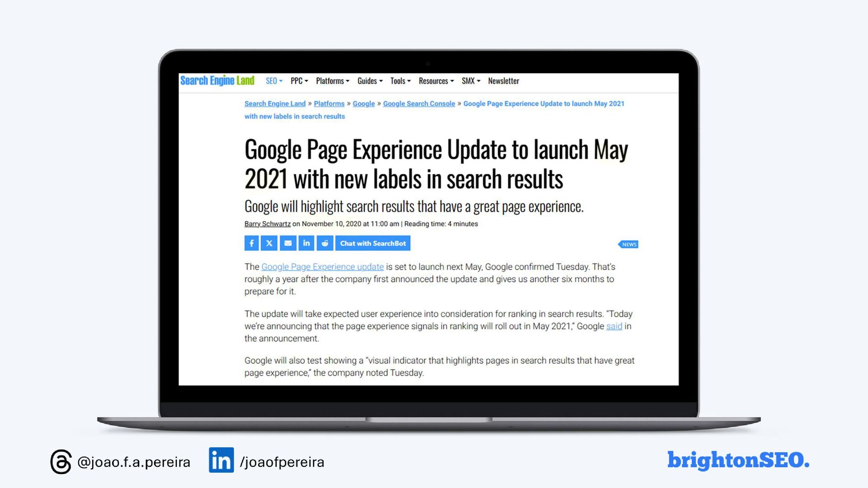
Task: Click the Search Engine Land logo
Action: point(217,81)
